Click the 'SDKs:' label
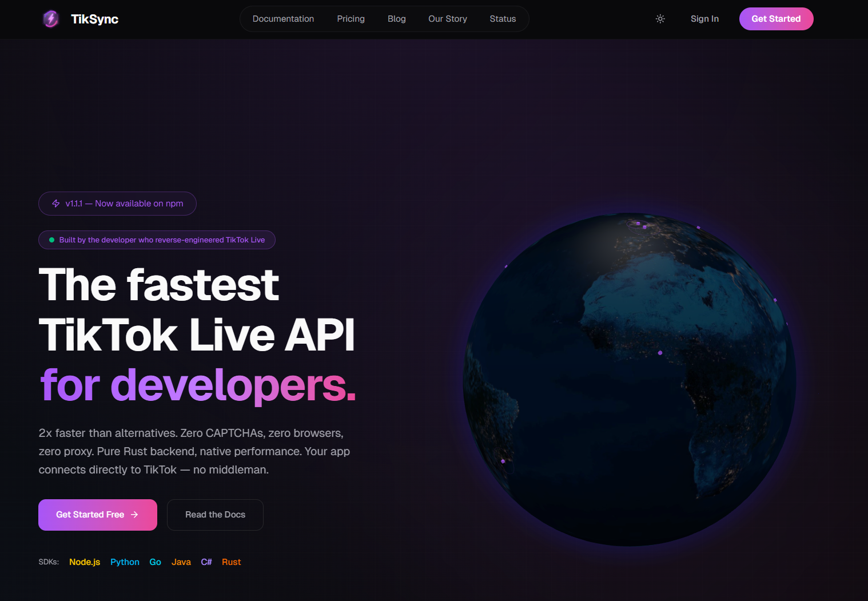 [49, 562]
